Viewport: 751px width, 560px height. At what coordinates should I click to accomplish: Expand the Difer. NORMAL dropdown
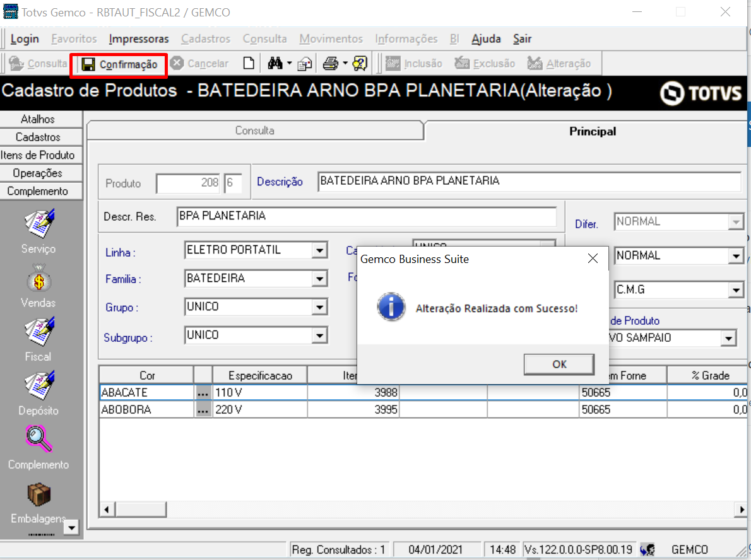coord(736,222)
